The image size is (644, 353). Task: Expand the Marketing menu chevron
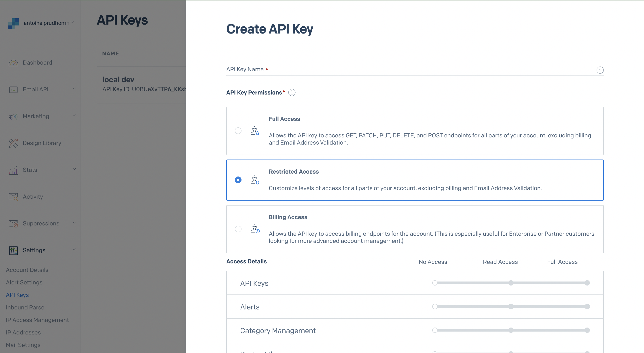click(74, 116)
